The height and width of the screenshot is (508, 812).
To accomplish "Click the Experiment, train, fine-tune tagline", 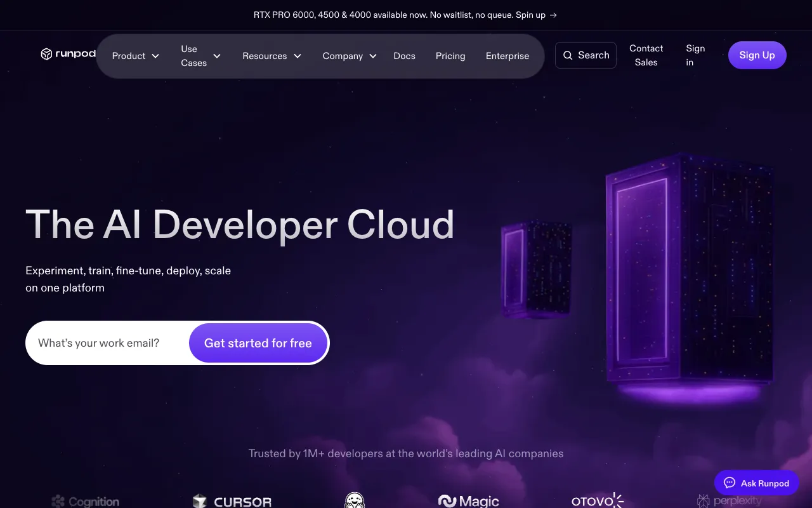I will [x=128, y=279].
